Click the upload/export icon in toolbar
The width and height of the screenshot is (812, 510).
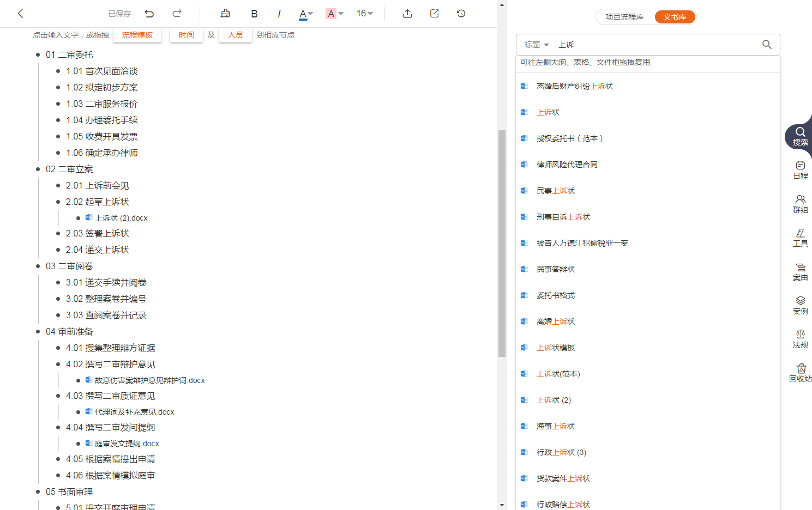407,14
